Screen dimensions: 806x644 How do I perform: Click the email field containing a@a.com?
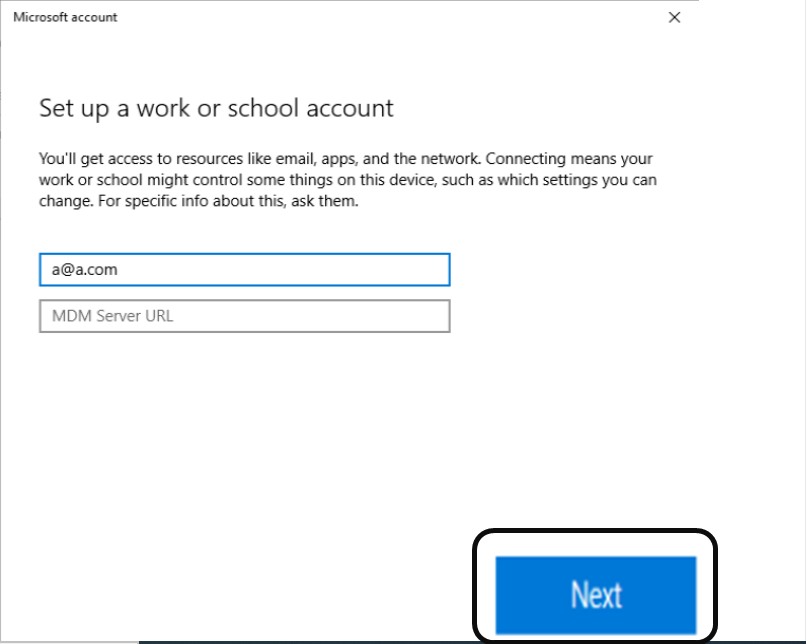[245, 269]
